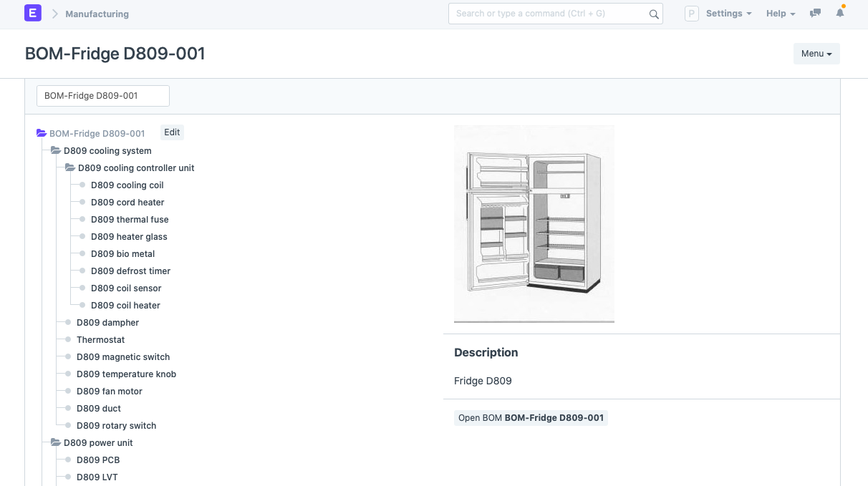Viewport: 868px width, 486px height.
Task: Open the Menu dropdown button
Action: pos(816,54)
